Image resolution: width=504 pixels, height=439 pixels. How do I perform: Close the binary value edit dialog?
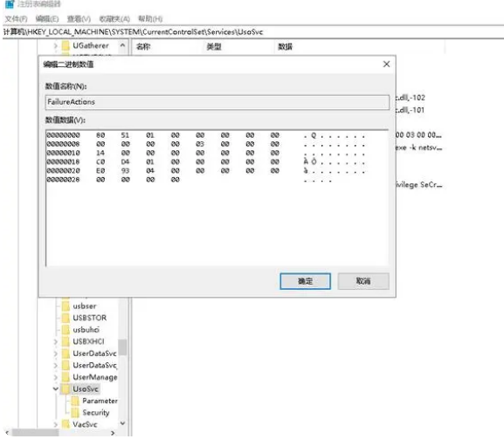coord(386,65)
